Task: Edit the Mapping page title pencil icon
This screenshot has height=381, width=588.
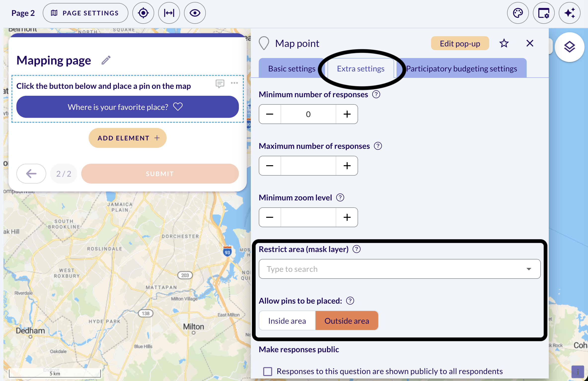Action: [x=106, y=60]
